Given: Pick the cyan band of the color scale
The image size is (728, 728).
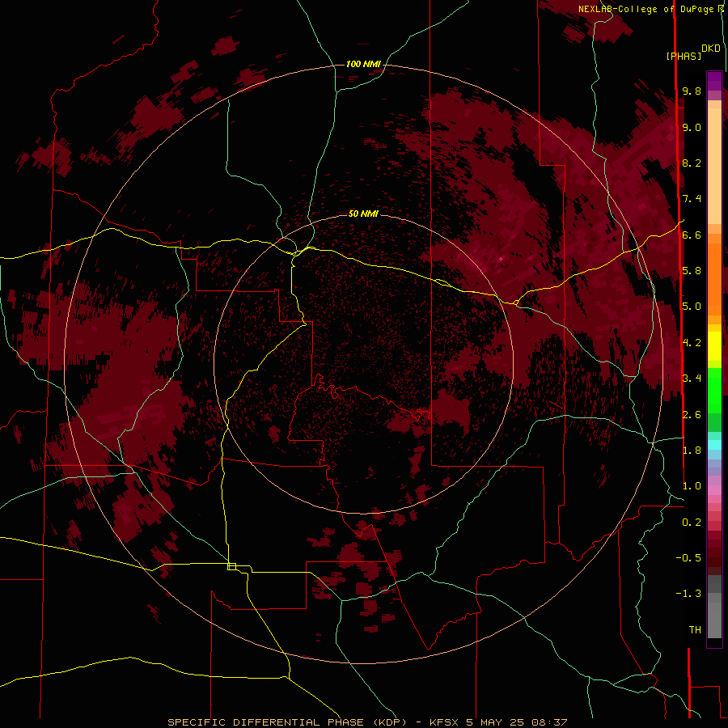Looking at the screenshot, I should [x=714, y=445].
